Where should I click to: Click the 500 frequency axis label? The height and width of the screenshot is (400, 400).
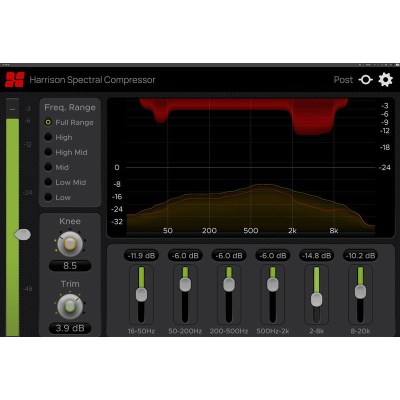(251, 231)
